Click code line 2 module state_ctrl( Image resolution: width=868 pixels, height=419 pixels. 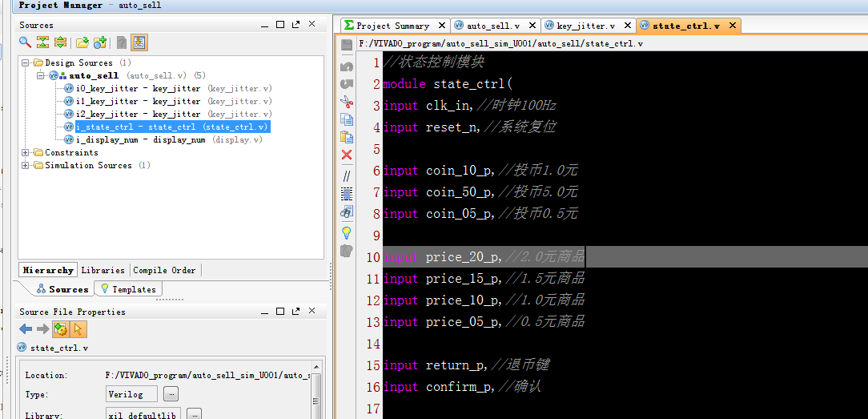coord(448,84)
